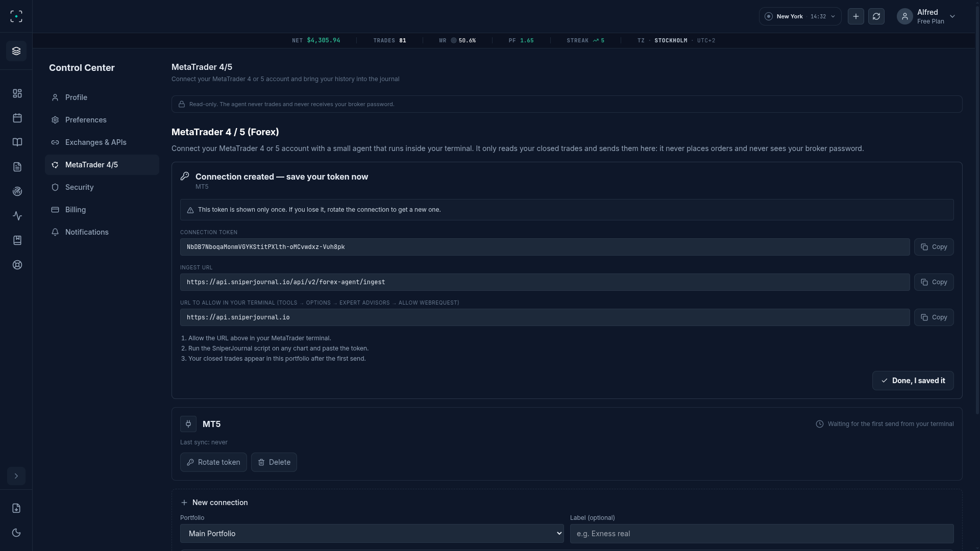Click the NET $4,305.94 stat
This screenshot has height=551, width=980.
click(316, 40)
